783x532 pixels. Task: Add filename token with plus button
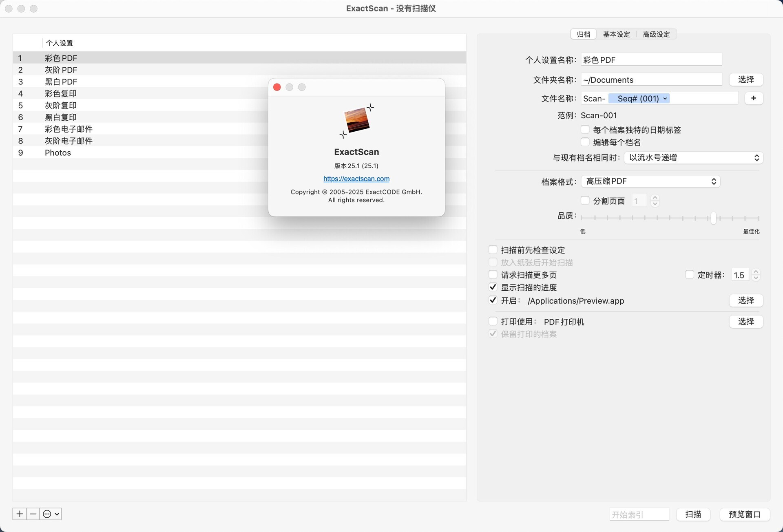tap(753, 98)
